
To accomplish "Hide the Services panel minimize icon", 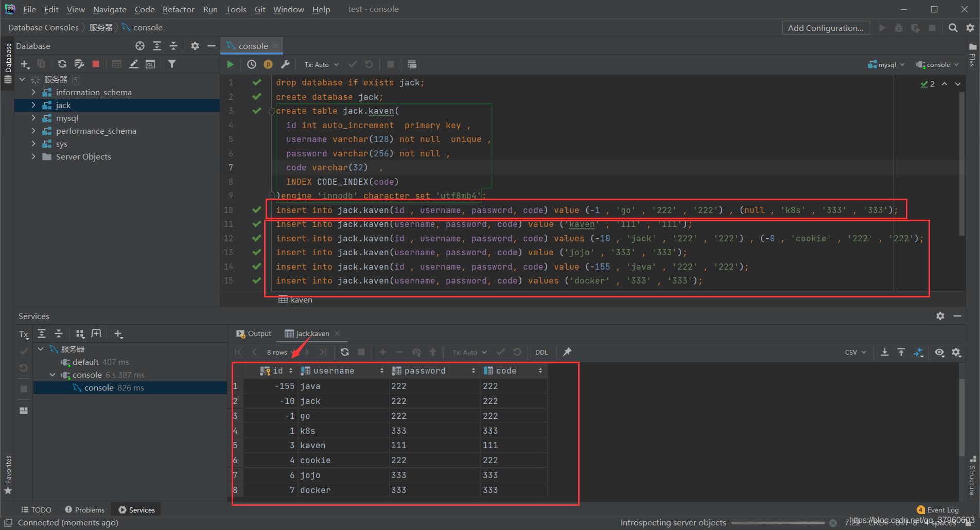I will click(957, 316).
